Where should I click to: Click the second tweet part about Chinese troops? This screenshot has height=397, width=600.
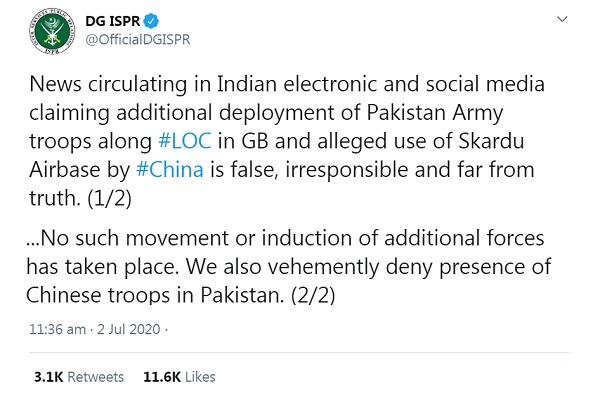(x=289, y=266)
